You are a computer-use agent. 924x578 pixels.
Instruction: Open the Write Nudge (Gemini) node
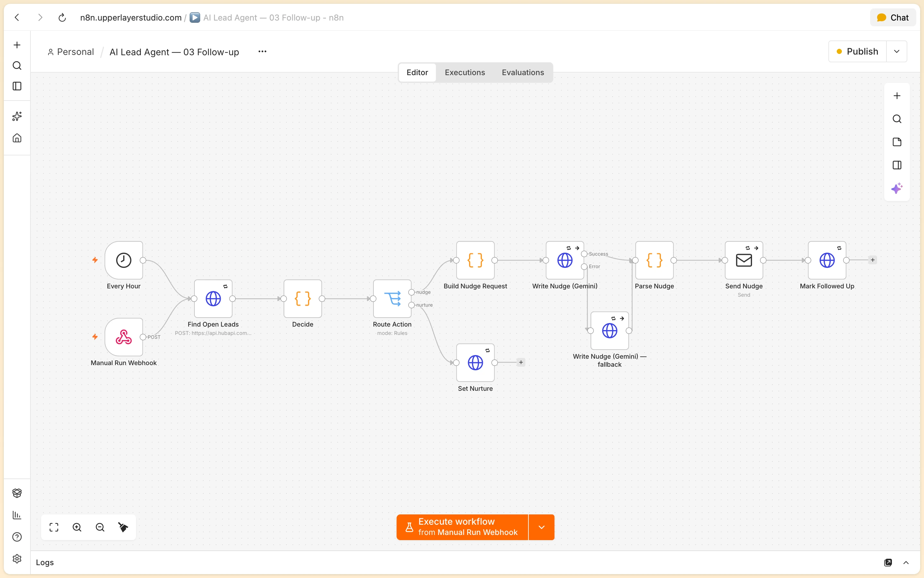(565, 260)
